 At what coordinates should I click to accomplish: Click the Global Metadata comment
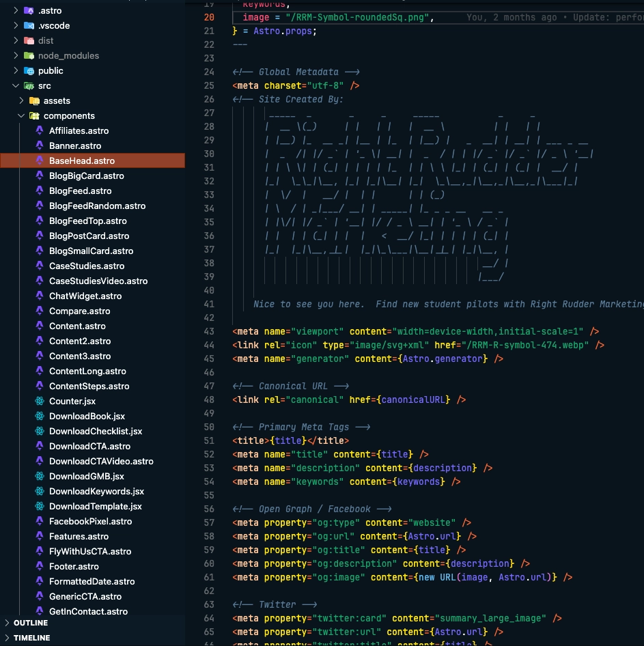pyautogui.click(x=296, y=72)
